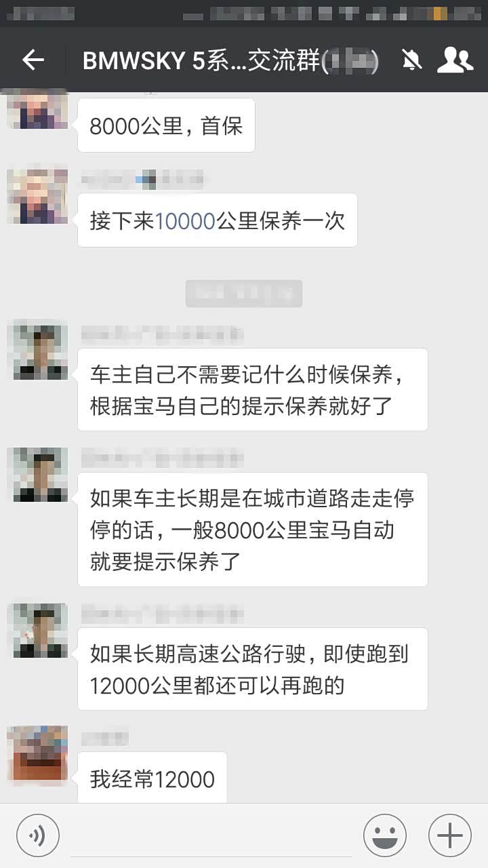Select message about 宝马自己的提示保养
Viewport: 488px width, 868px height.
click(x=253, y=390)
